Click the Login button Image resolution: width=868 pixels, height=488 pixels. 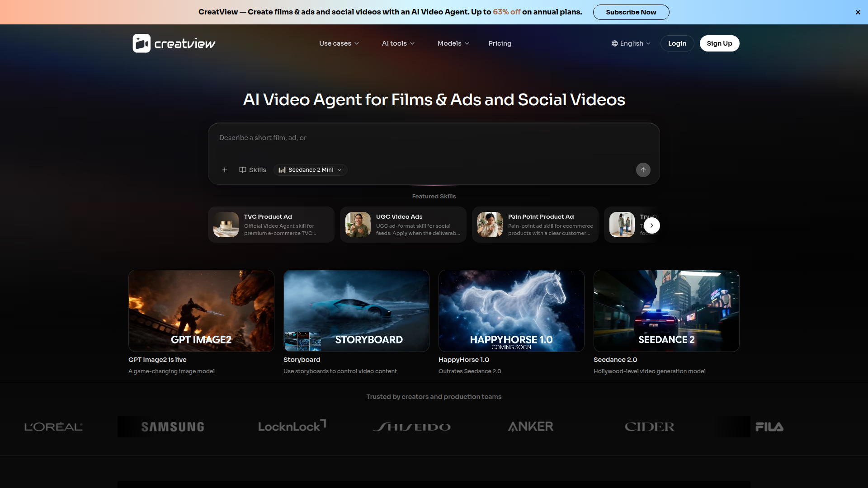click(x=677, y=43)
